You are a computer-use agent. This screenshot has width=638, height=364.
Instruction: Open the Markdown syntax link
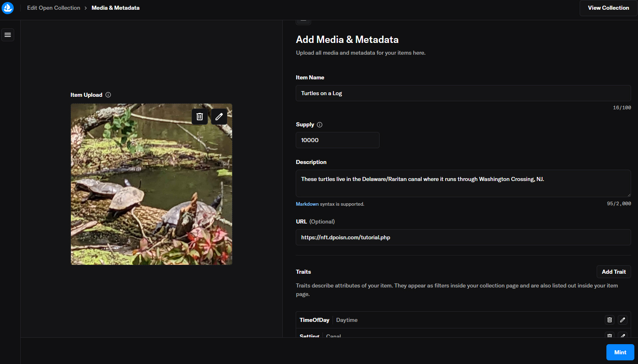pos(307,204)
